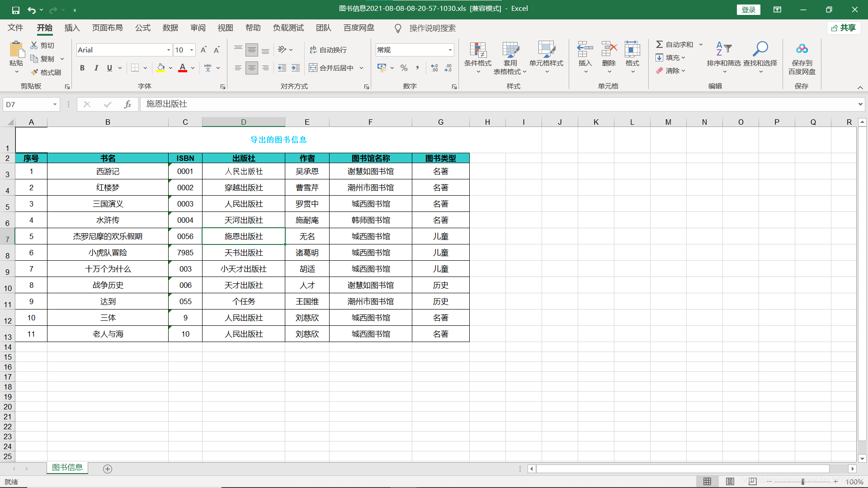Click the Find and Select magnifier icon
The height and width of the screenshot is (488, 868).
pos(760,49)
